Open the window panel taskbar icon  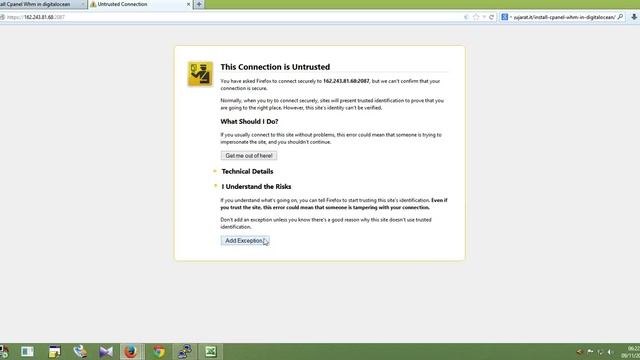point(27,351)
